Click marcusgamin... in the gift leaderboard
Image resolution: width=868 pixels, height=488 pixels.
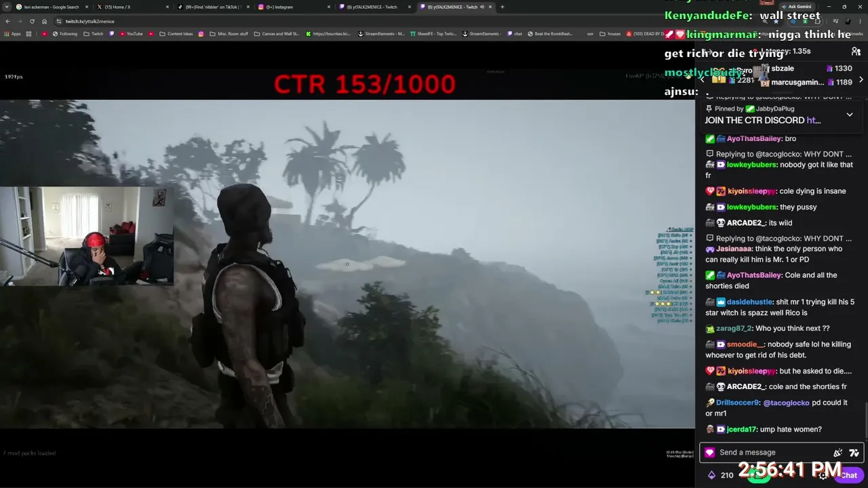pyautogui.click(x=797, y=83)
